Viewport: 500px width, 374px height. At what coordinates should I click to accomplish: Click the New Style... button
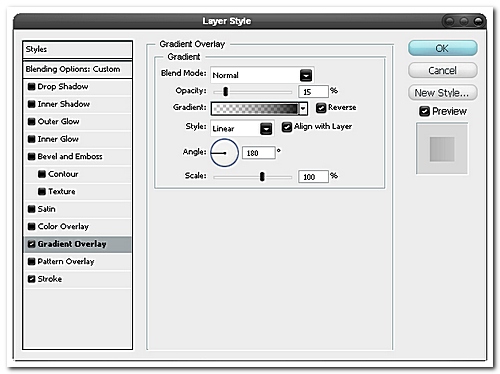443,93
